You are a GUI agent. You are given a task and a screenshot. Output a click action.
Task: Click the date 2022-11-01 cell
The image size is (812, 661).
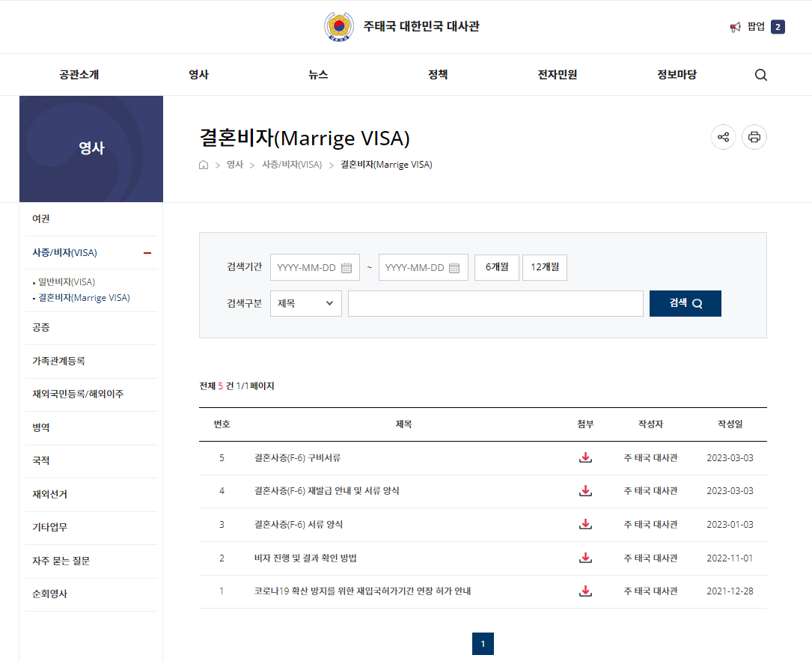click(730, 558)
